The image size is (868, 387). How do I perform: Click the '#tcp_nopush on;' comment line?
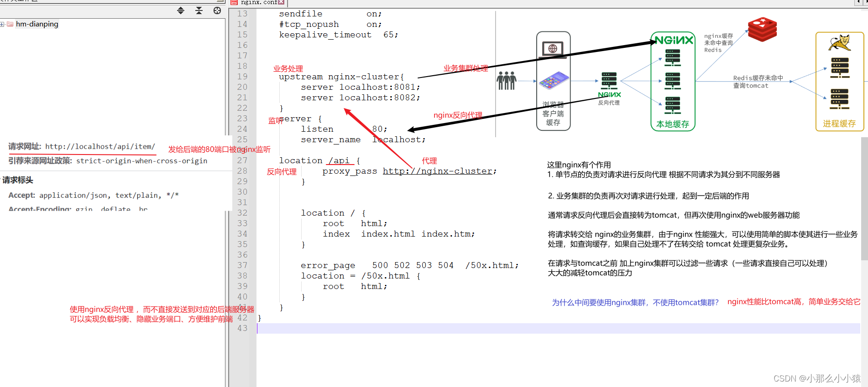click(330, 24)
